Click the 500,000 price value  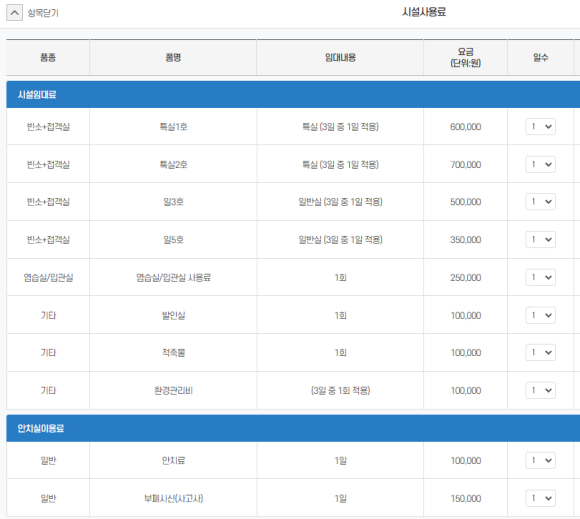pyautogui.click(x=465, y=202)
